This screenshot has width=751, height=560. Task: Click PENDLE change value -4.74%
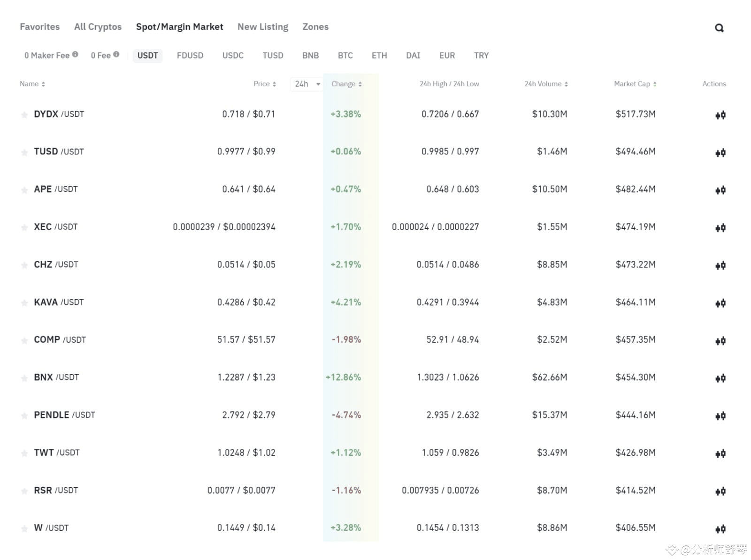tap(346, 415)
